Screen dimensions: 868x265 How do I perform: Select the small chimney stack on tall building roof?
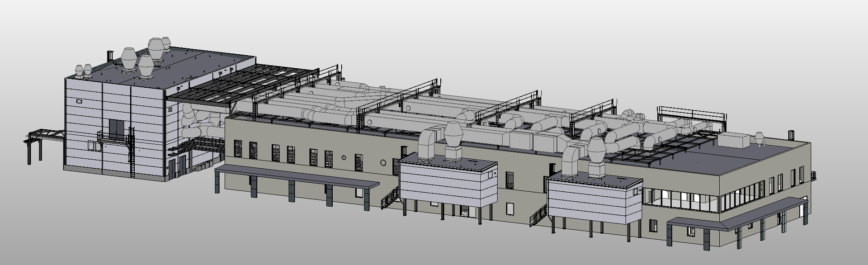coord(109,56)
